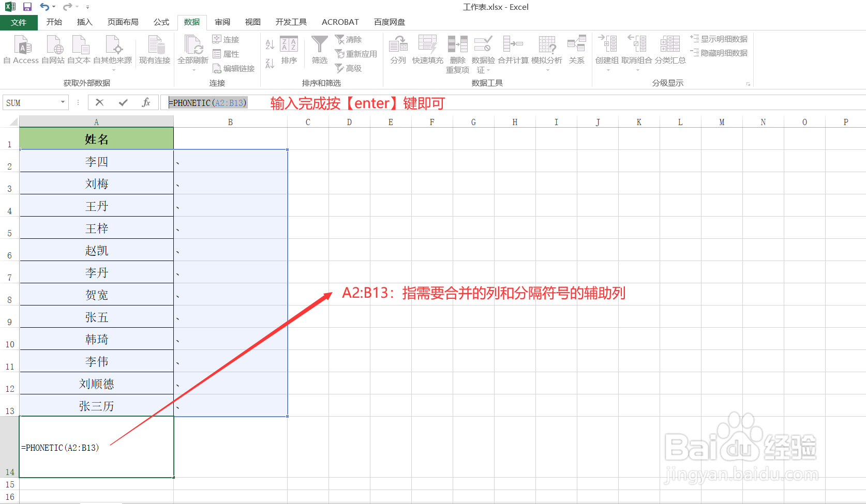Click the From Access (自 Access) import icon

click(22, 50)
